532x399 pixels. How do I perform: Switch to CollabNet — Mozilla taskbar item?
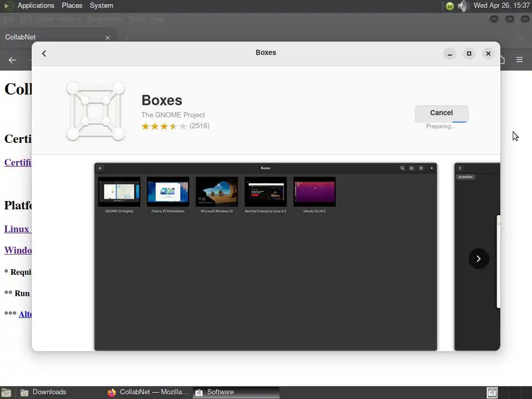coord(148,392)
